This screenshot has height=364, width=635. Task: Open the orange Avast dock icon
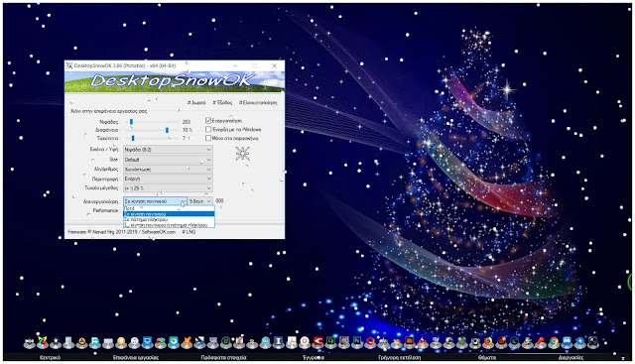click(187, 341)
